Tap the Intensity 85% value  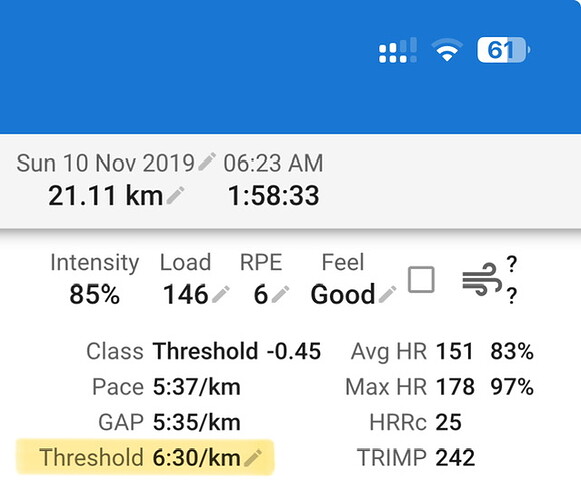pos(94,295)
